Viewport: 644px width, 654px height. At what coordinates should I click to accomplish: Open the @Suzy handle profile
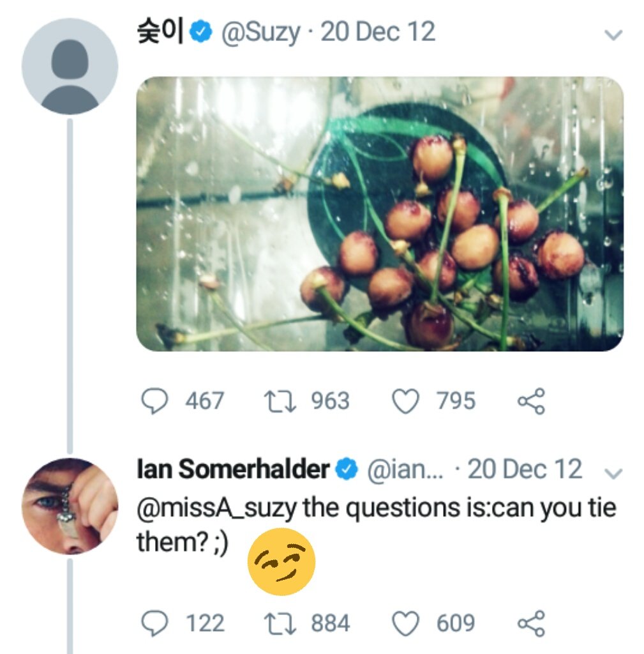point(260,32)
